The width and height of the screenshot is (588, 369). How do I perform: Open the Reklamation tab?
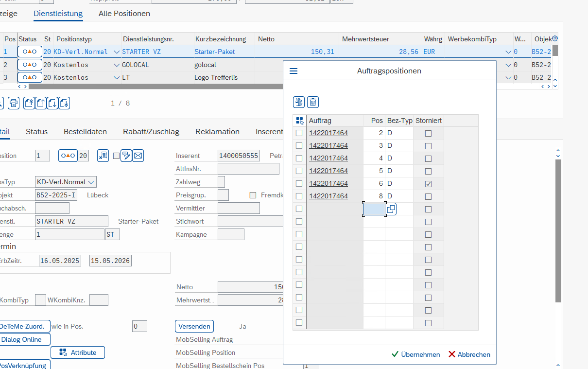click(x=218, y=132)
